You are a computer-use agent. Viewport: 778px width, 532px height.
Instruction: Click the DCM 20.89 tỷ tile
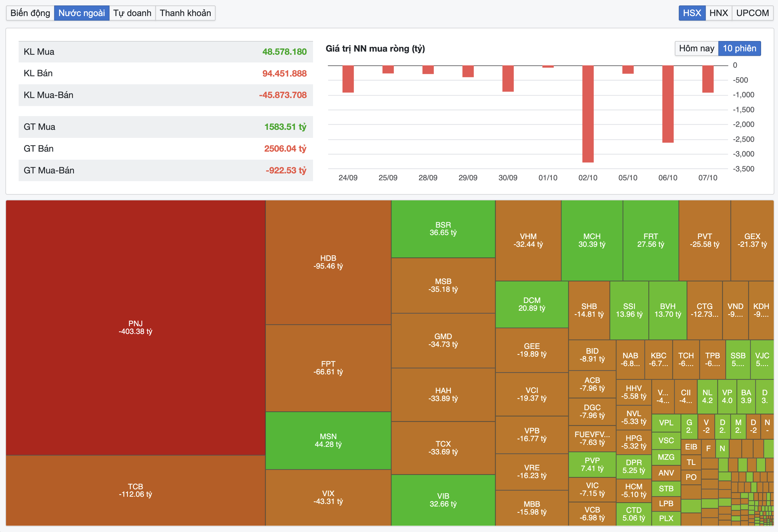532,304
